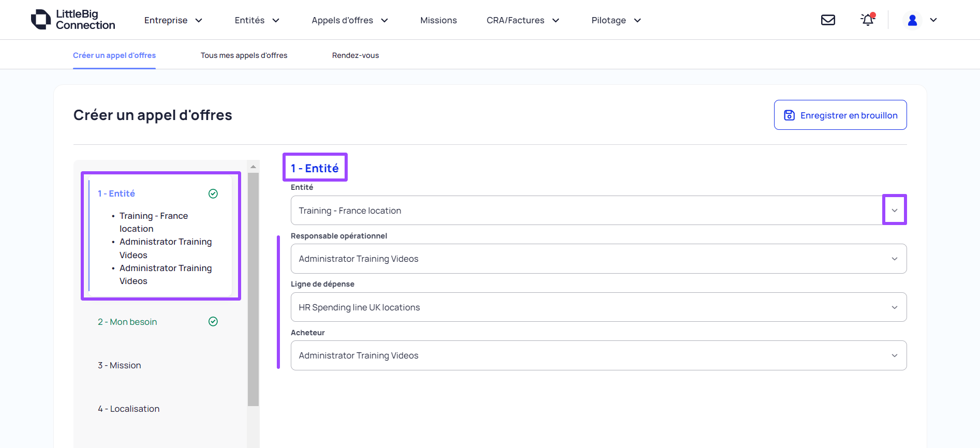Click the LittleBig Connection logo
The width and height of the screenshot is (980, 448).
(73, 20)
